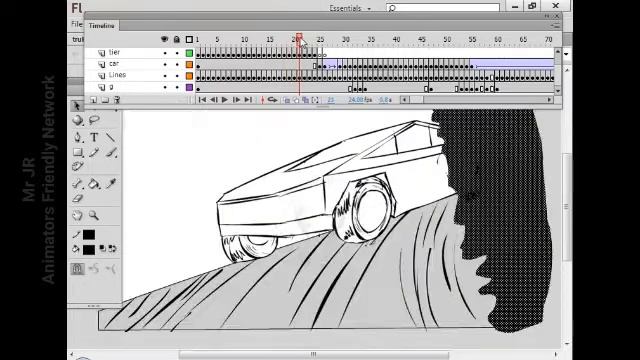The width and height of the screenshot is (640, 360).
Task: Open the fill color swatch
Action: pos(89,249)
